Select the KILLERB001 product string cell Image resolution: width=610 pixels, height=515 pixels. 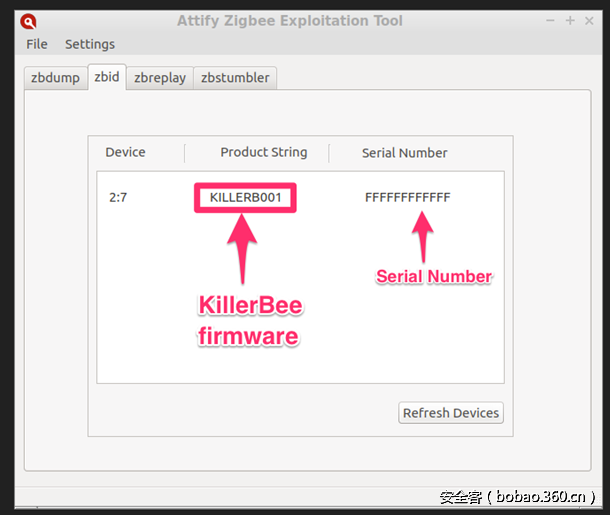pyautogui.click(x=245, y=198)
